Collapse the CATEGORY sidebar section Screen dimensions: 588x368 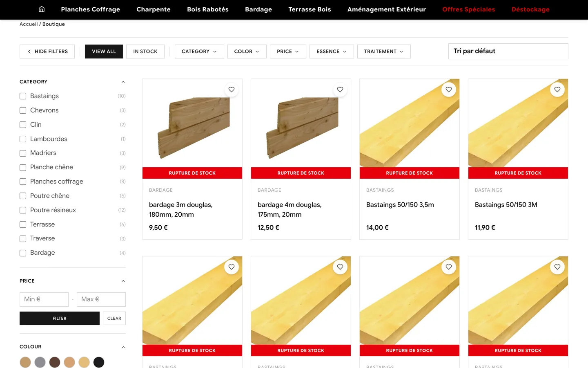(x=123, y=82)
